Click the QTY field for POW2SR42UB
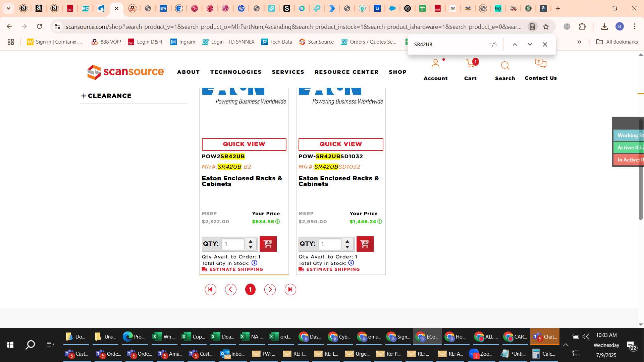Image resolution: width=644 pixels, height=362 pixels. [x=233, y=244]
